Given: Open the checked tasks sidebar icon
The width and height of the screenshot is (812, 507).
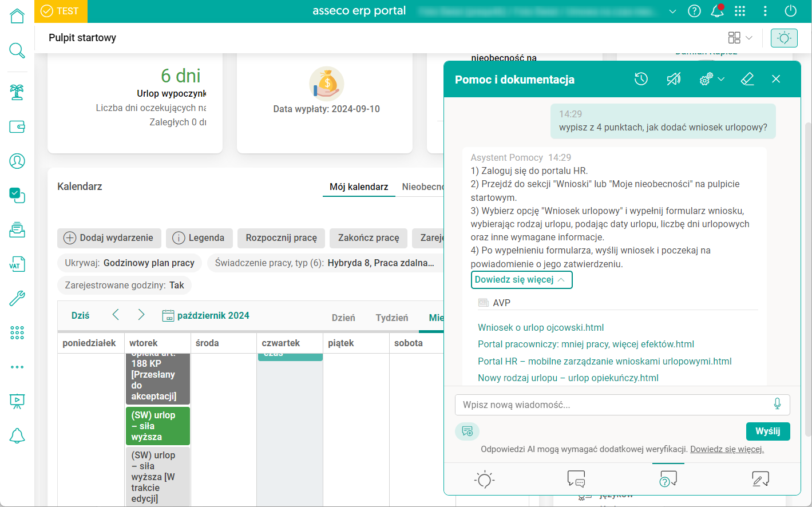Looking at the screenshot, I should [x=17, y=195].
